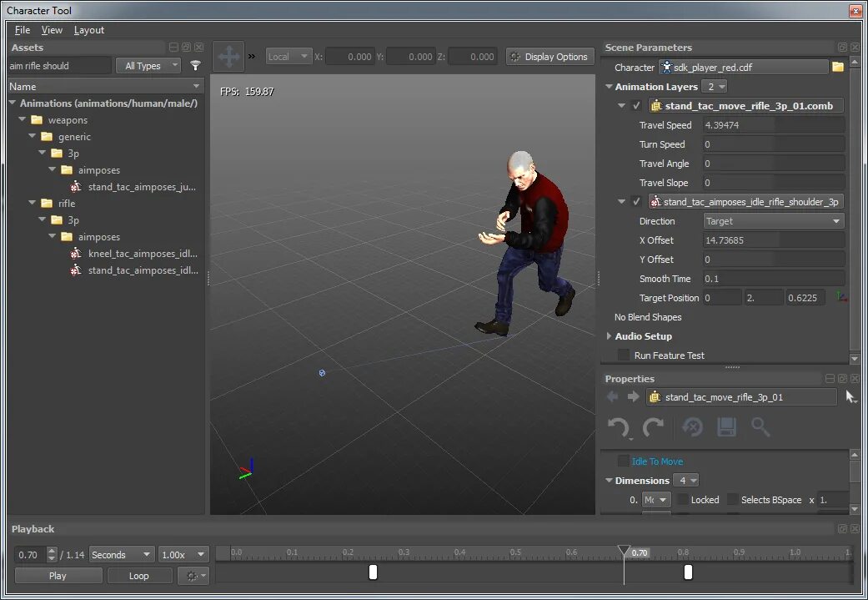
Task: Click the Properties cursor pick icon
Action: click(x=850, y=396)
